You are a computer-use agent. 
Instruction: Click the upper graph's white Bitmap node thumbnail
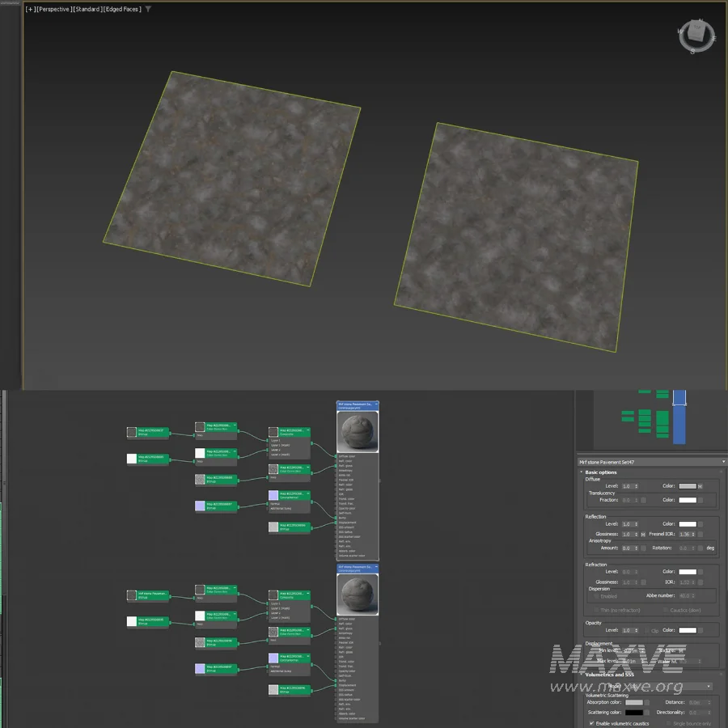[132, 459]
